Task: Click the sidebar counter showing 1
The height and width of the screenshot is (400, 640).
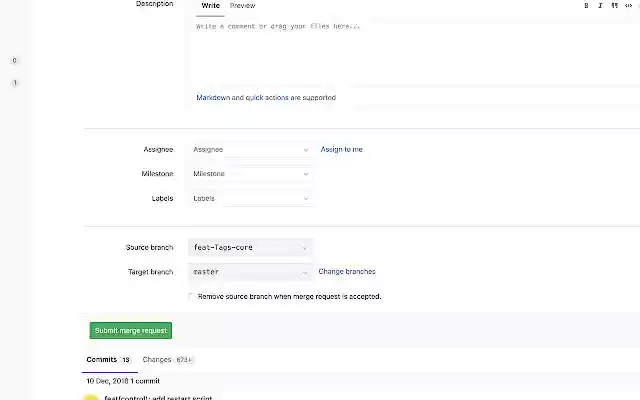Action: (15, 83)
